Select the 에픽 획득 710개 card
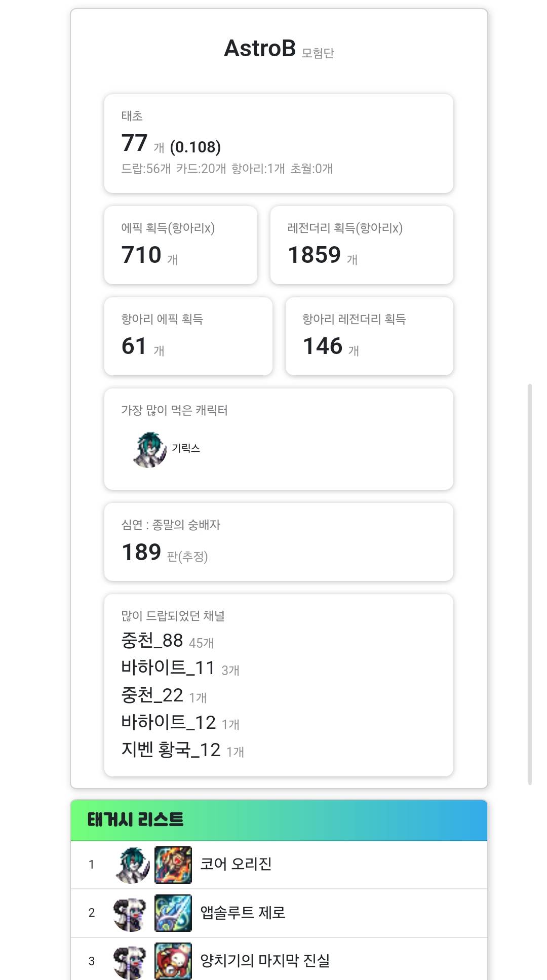The height and width of the screenshot is (980, 547). [181, 245]
